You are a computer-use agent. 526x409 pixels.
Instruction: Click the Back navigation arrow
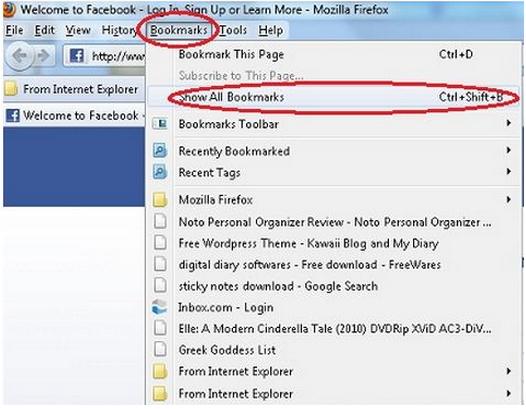pos(19,56)
